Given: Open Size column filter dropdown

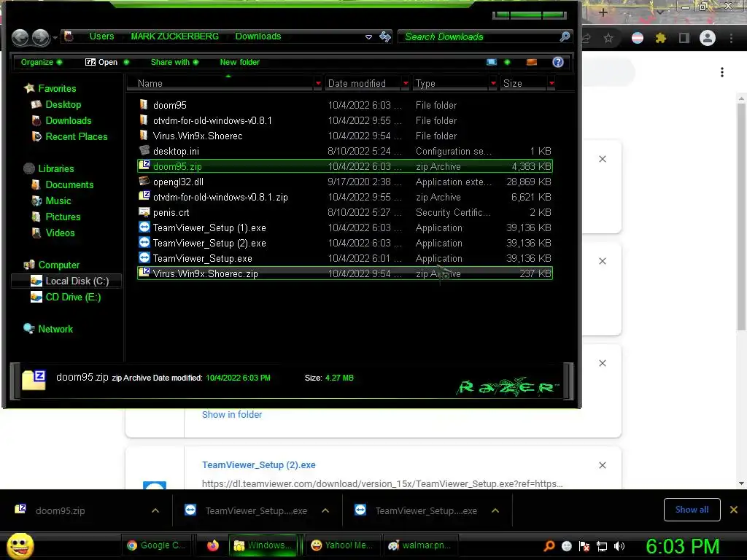Looking at the screenshot, I should tap(551, 83).
